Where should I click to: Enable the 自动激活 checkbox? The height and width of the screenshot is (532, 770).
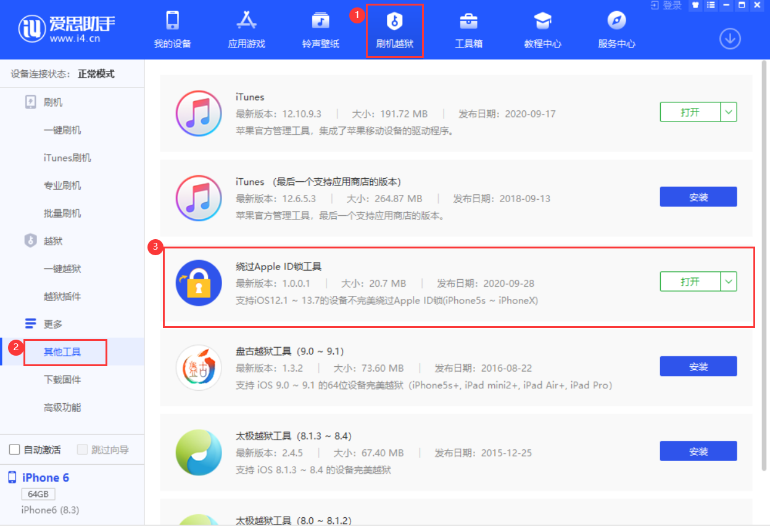15,449
